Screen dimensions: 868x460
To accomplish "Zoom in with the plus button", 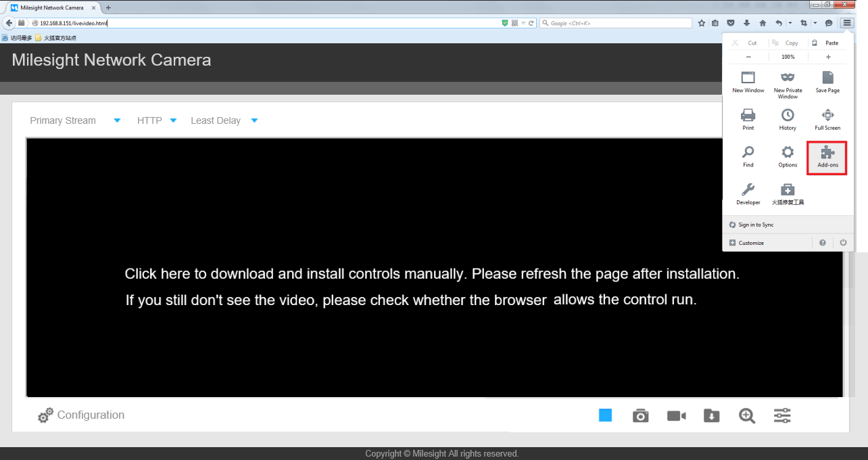I will click(x=828, y=57).
